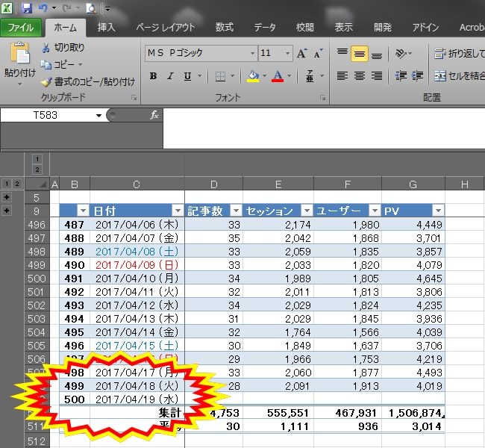Image resolution: width=485 pixels, height=448 pixels.
Task: Click the Cut (切り取り) scissors icon
Action: pos(46,48)
